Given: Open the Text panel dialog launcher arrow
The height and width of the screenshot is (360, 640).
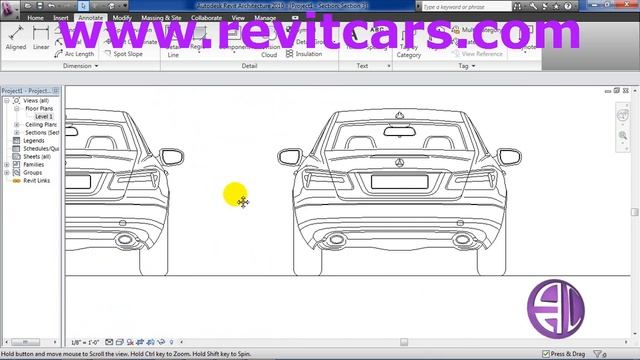Looking at the screenshot, I should [x=389, y=66].
